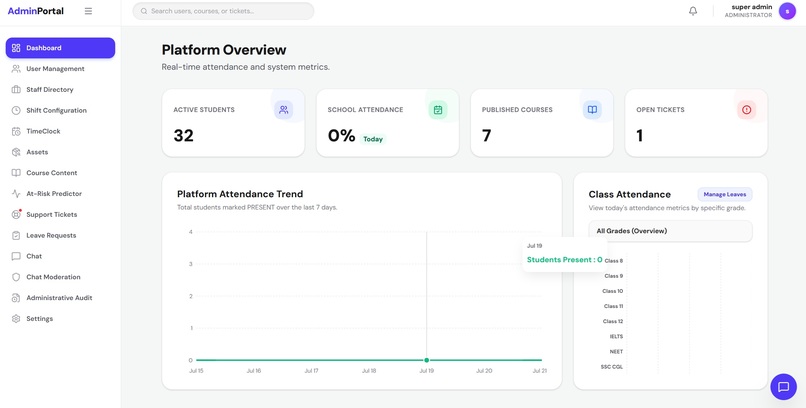Click the Open Tickets alert icon
The height and width of the screenshot is (408, 806).
point(746,109)
